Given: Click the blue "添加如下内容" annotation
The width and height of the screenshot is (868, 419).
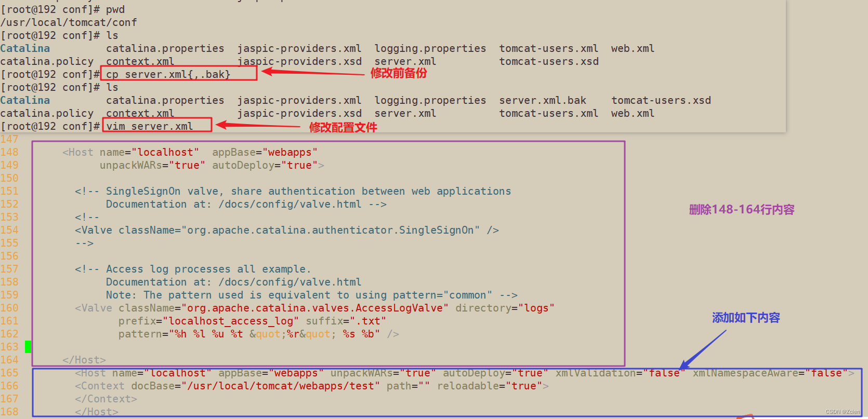Looking at the screenshot, I should coord(745,318).
